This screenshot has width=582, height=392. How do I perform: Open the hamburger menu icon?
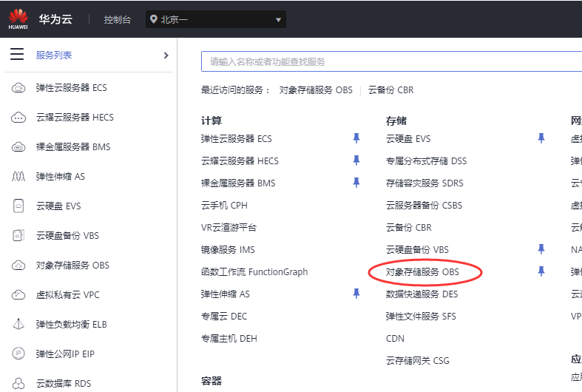point(17,54)
